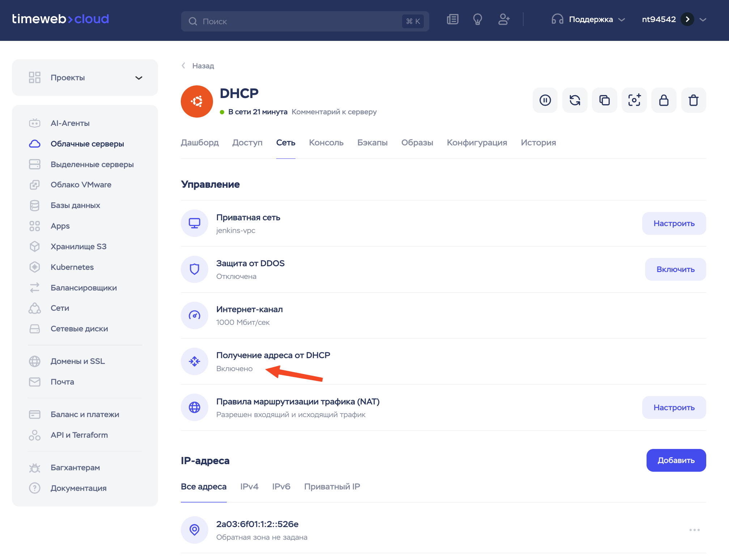Screen dimensions: 729x560
Task: Click the clone server icon
Action: (x=604, y=100)
